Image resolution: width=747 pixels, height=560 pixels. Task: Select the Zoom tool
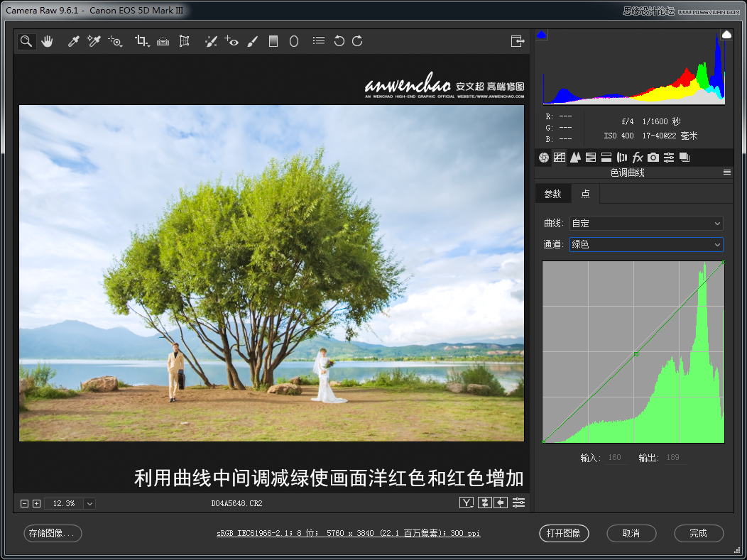coord(26,41)
